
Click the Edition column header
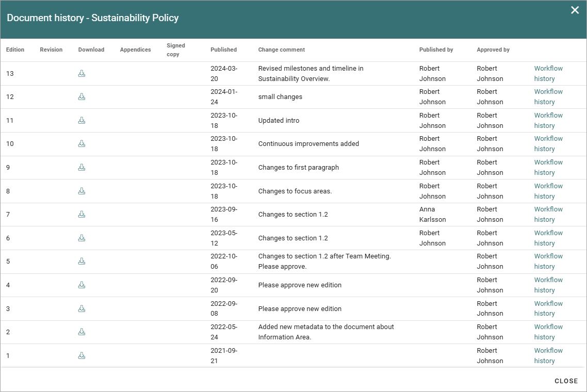click(15, 50)
